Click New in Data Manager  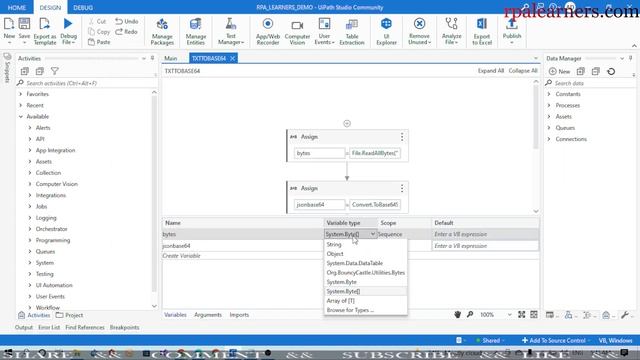pos(560,71)
